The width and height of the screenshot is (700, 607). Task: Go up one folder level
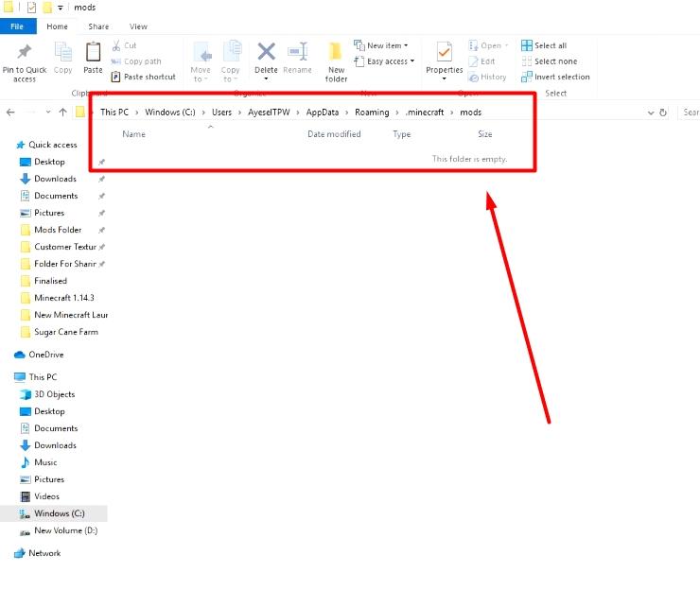[63, 112]
